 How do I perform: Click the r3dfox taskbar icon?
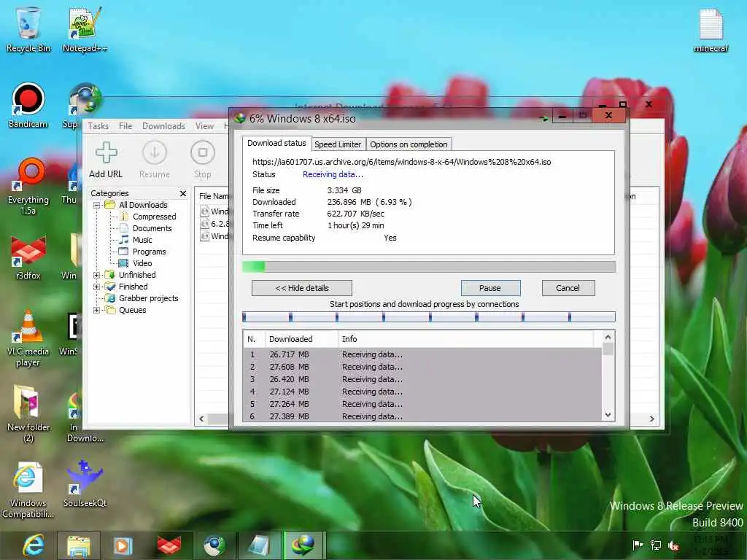coord(169,545)
